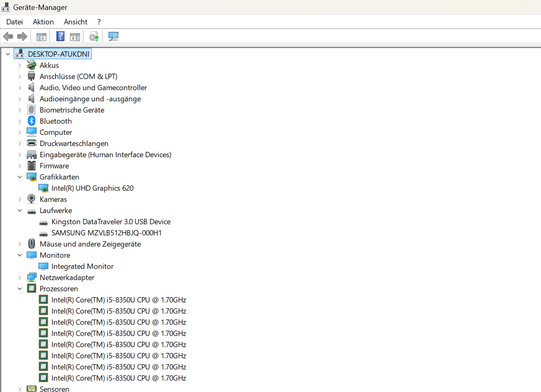Select the Prozessoren category label
This screenshot has width=541, height=392.
point(59,288)
